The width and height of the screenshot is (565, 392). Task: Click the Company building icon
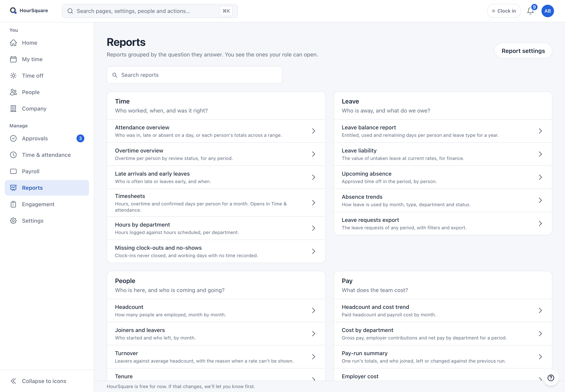tap(13, 109)
